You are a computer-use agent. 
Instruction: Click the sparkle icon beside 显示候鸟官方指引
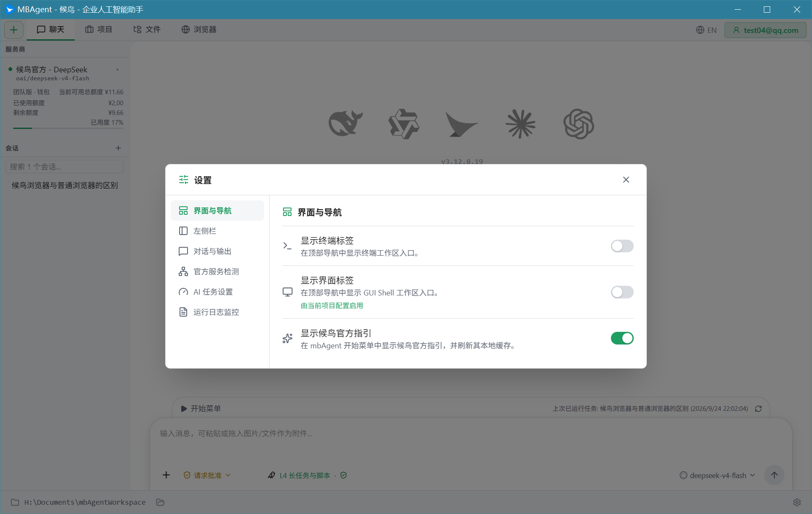point(287,338)
